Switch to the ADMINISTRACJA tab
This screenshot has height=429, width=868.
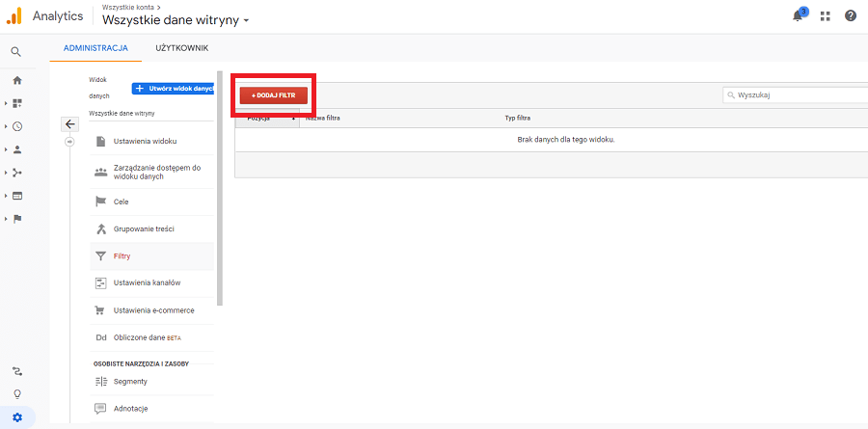[x=95, y=48]
